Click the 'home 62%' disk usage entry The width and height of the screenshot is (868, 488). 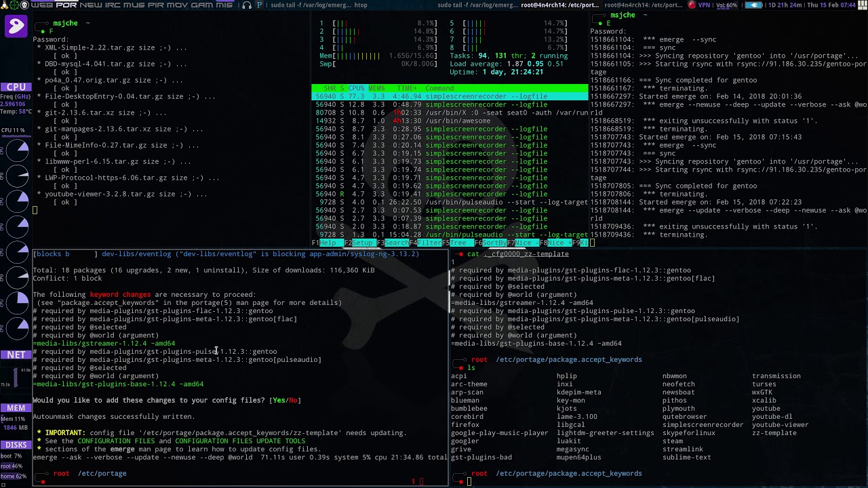[14, 476]
